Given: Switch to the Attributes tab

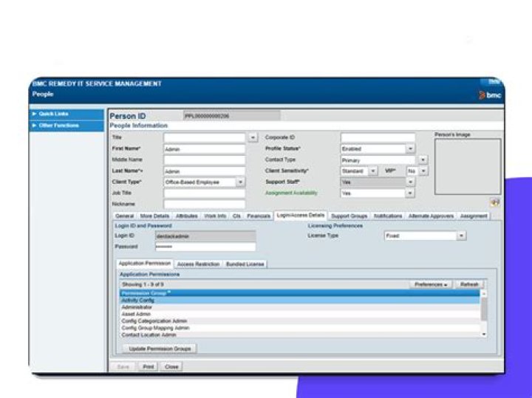Looking at the screenshot, I should 187,216.
